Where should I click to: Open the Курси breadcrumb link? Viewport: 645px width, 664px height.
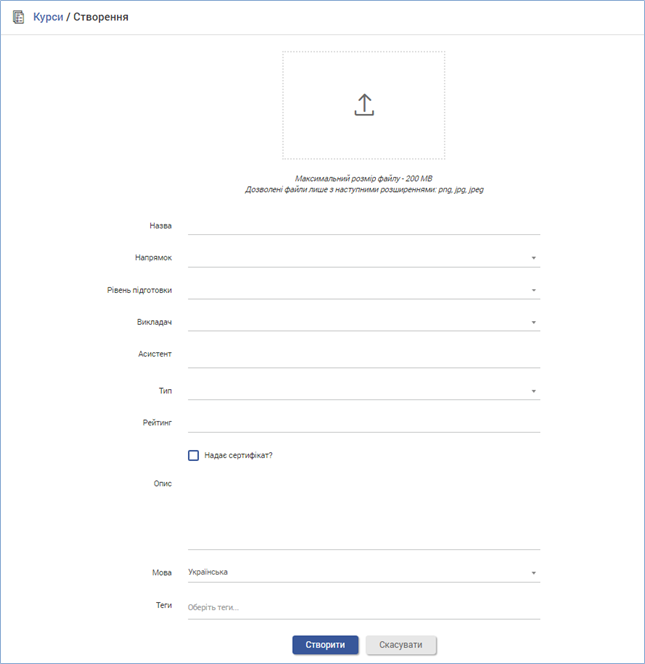(48, 18)
